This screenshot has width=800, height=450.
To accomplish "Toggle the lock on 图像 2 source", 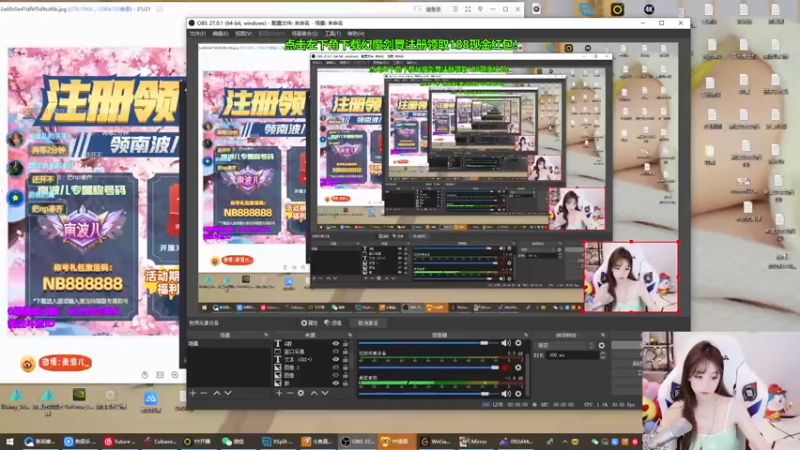I will click(345, 367).
